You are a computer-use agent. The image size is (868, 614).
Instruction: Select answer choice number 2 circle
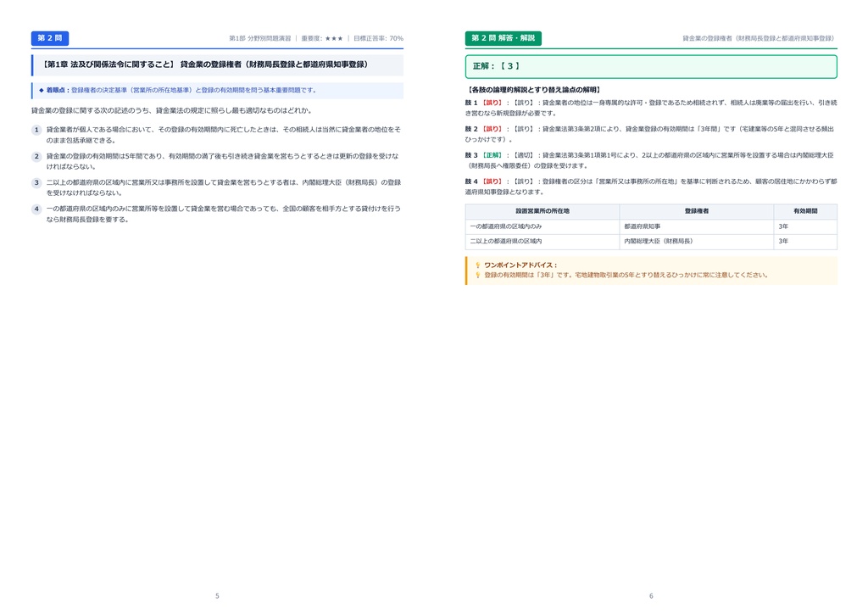[36, 156]
